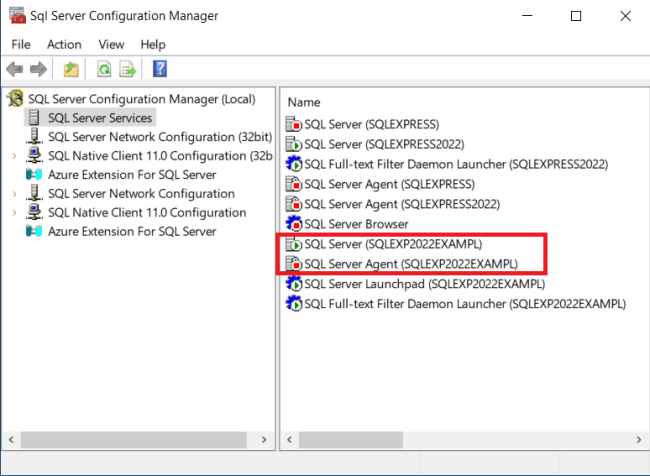The image size is (650, 476).
Task: Click icon of SQL Server Agent (SQLEXPRESS2022)
Action: (293, 204)
